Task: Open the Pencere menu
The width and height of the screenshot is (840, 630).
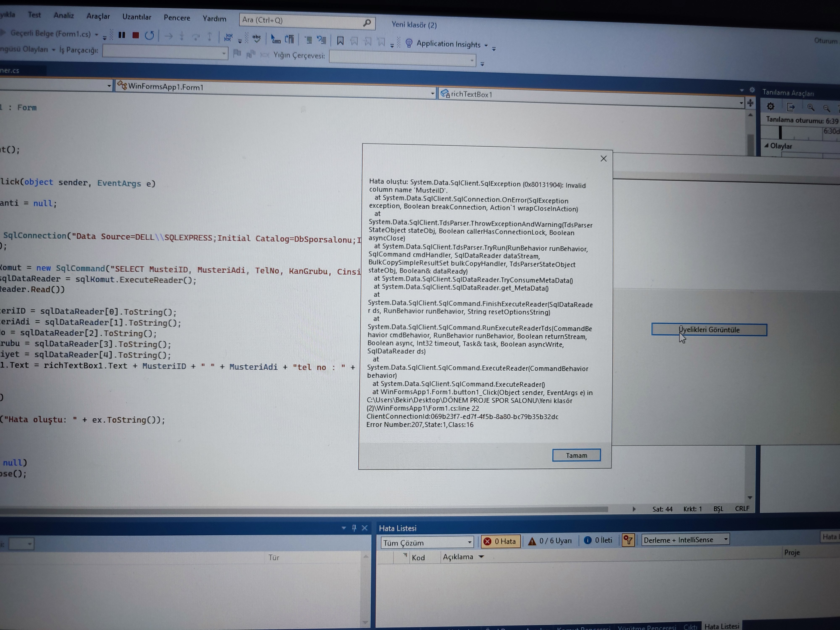Action: [x=177, y=18]
